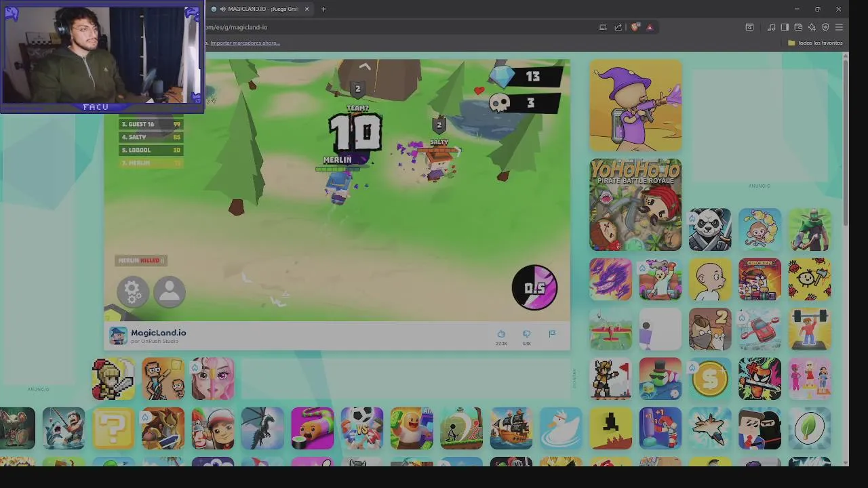This screenshot has width=868, height=488.
Task: Close the MAGICLAND.IO tab
Action: pos(307,9)
